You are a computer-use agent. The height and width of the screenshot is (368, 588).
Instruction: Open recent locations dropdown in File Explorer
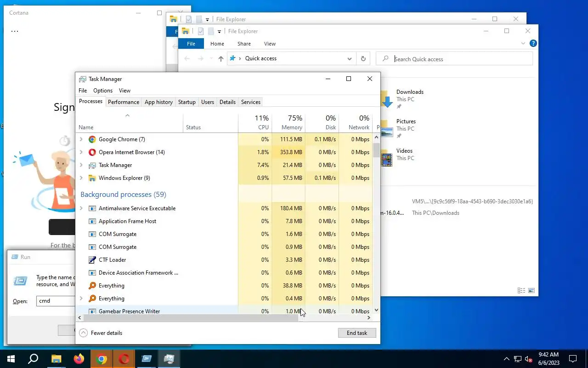coord(211,58)
